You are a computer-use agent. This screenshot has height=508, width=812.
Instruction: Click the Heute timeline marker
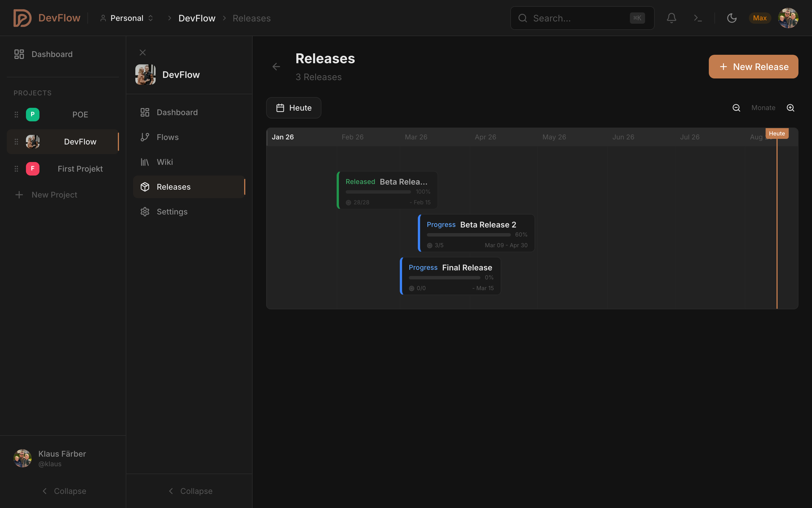pyautogui.click(x=777, y=133)
